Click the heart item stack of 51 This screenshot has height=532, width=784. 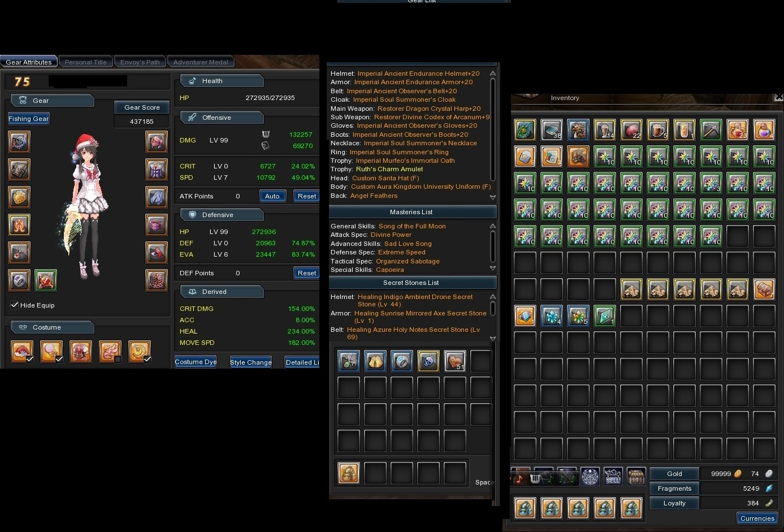point(455,361)
